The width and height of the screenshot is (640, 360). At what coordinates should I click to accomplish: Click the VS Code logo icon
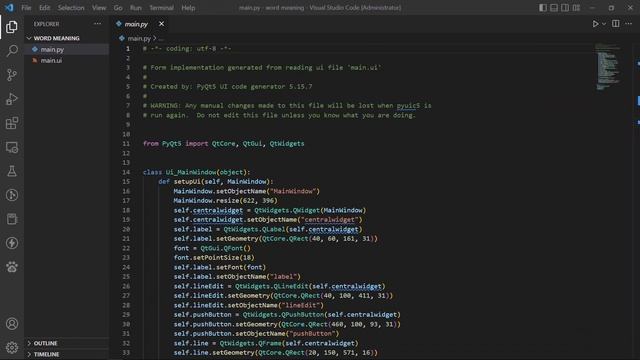pyautogui.click(x=9, y=7)
